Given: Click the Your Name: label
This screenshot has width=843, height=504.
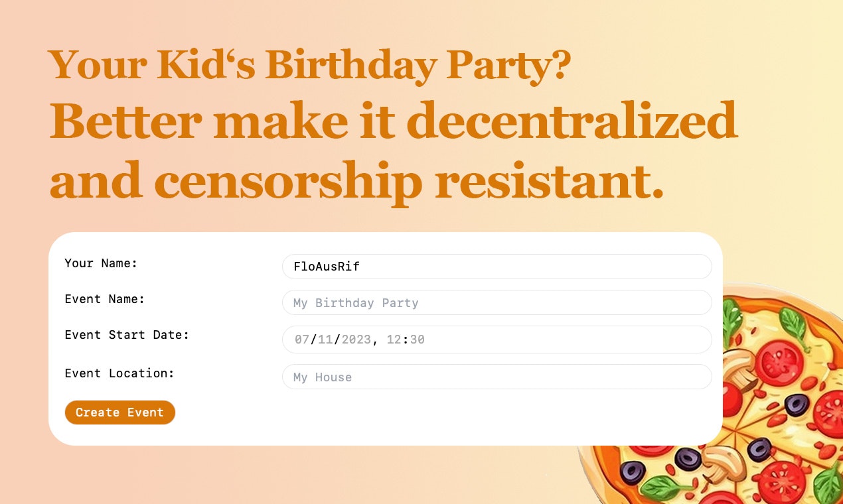Looking at the screenshot, I should (x=101, y=263).
